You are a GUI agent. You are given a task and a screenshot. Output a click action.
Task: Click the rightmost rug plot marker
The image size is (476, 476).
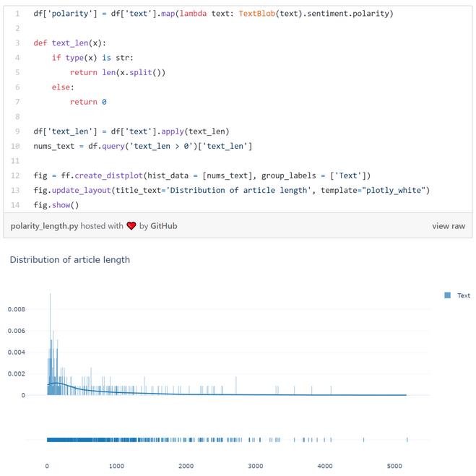pyautogui.click(x=407, y=439)
